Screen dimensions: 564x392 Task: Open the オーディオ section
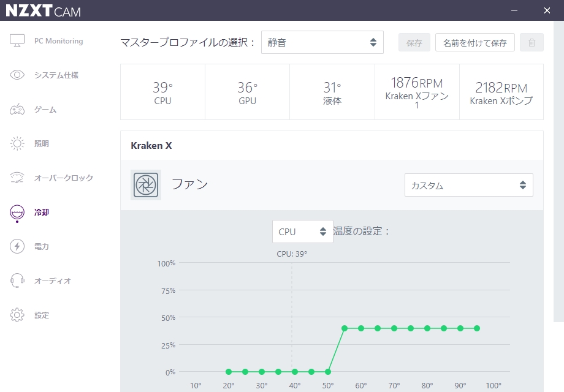(53, 281)
